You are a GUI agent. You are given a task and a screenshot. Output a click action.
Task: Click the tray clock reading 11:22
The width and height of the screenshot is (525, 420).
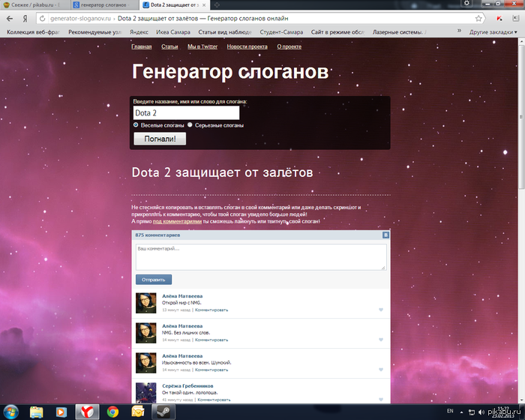(x=503, y=409)
